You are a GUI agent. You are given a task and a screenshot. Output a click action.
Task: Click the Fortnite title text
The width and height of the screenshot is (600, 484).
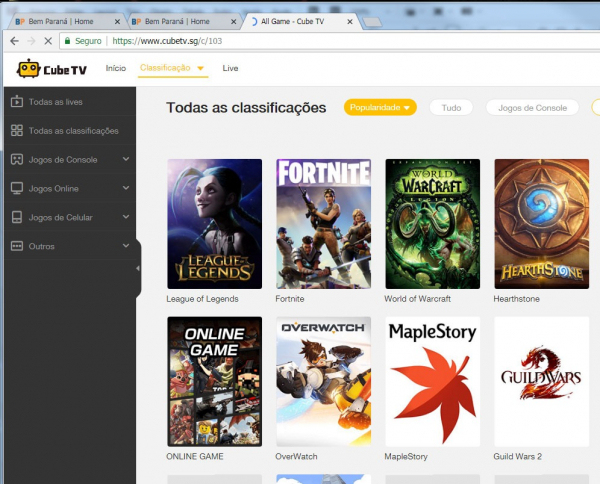pos(290,299)
